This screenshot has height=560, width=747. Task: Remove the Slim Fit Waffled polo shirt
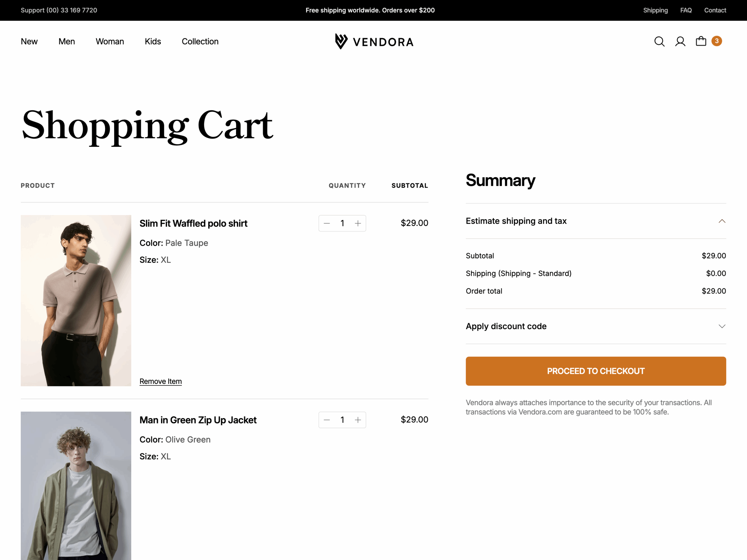[160, 381]
